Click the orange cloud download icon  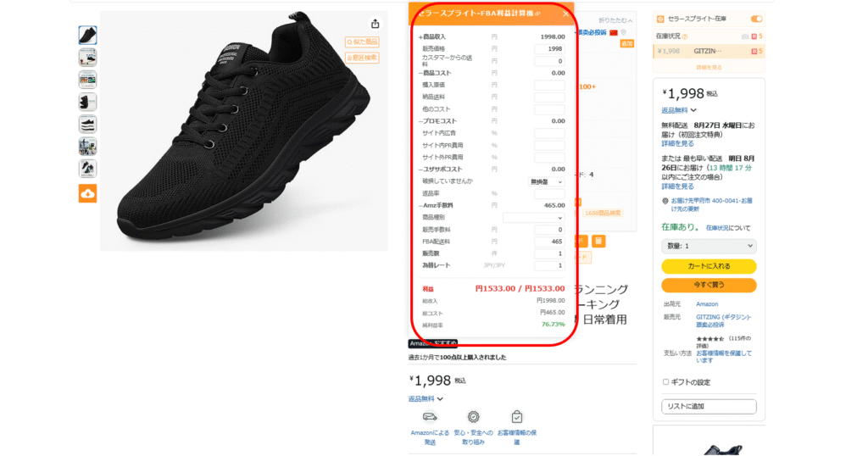pos(87,194)
